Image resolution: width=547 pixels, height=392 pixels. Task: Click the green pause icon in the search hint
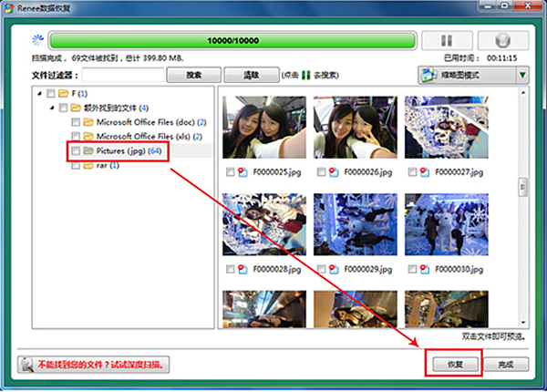point(306,75)
